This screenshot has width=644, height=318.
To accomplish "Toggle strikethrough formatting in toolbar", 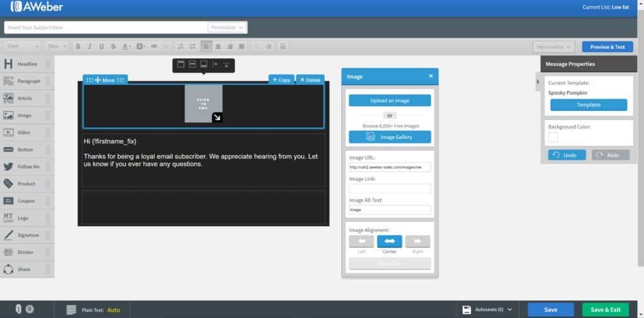I will coord(113,47).
